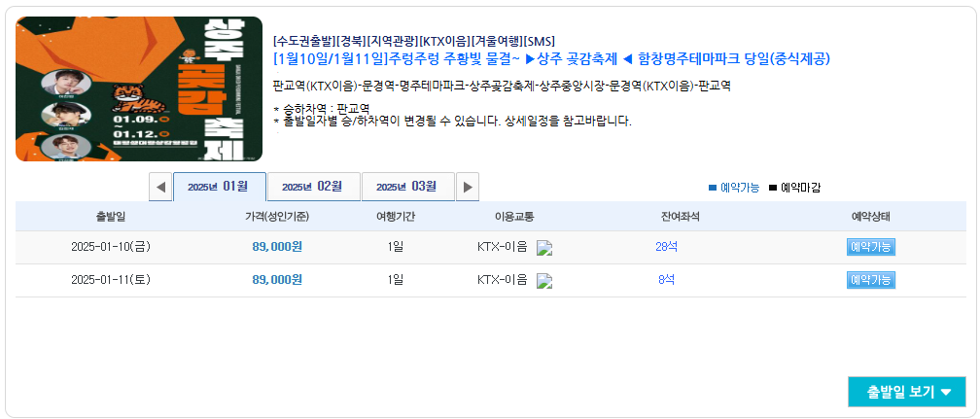The width and height of the screenshot is (980, 419).
Task: Open the 상주 곶감축제 poster thumbnail
Action: [x=139, y=88]
